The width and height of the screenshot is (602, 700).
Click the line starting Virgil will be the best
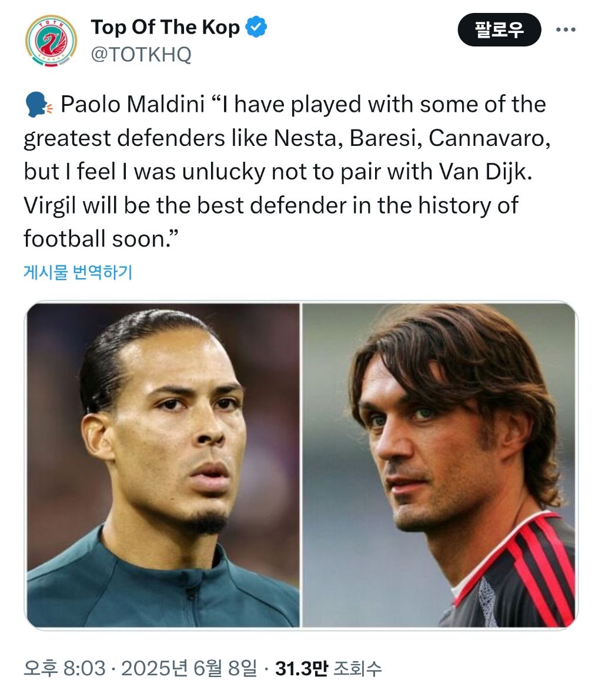[271, 206]
